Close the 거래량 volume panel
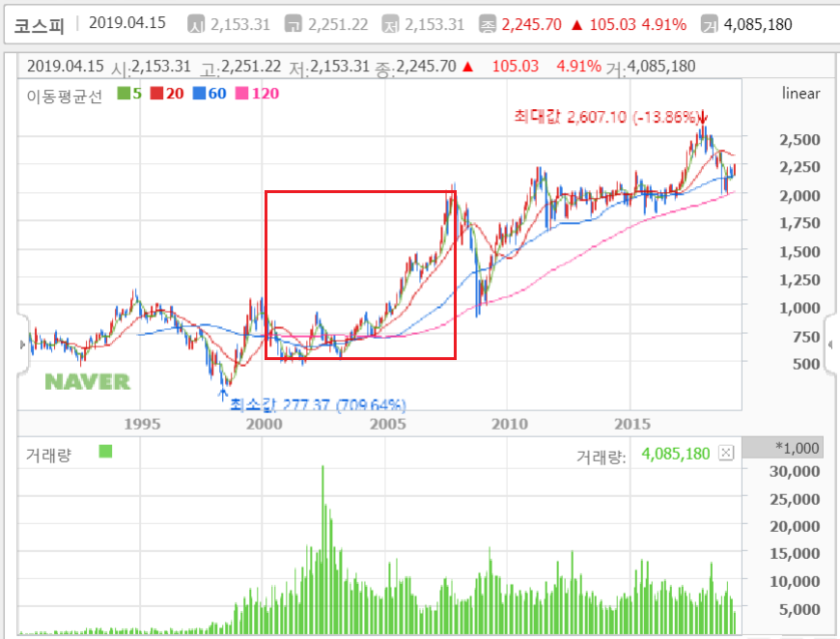This screenshot has height=639, width=840. tap(726, 453)
